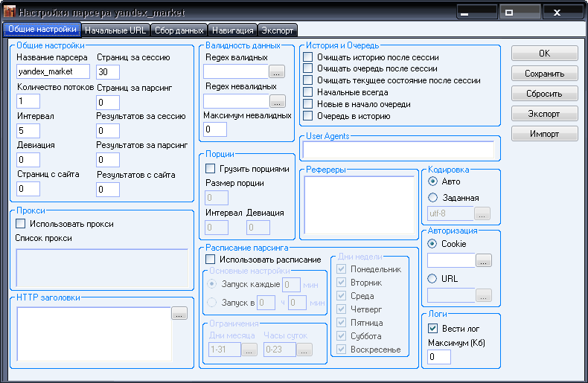
Task: Click the browse button next to Regex валидных
Action: [277, 72]
